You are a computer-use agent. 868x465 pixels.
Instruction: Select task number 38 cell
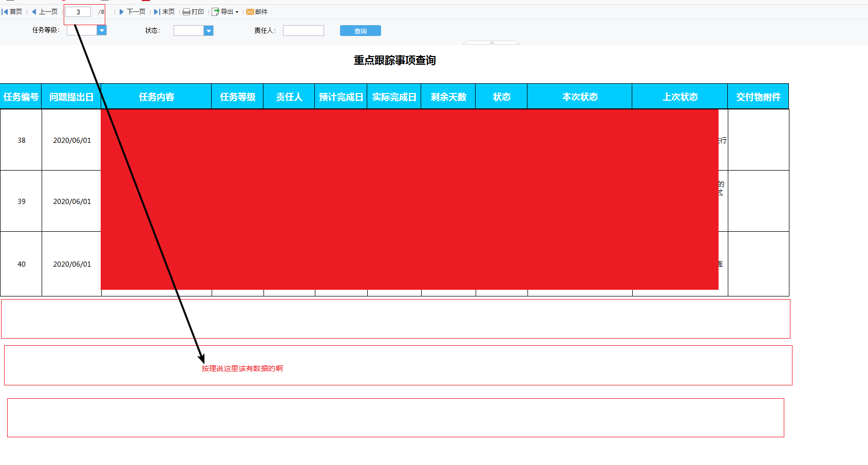point(21,140)
